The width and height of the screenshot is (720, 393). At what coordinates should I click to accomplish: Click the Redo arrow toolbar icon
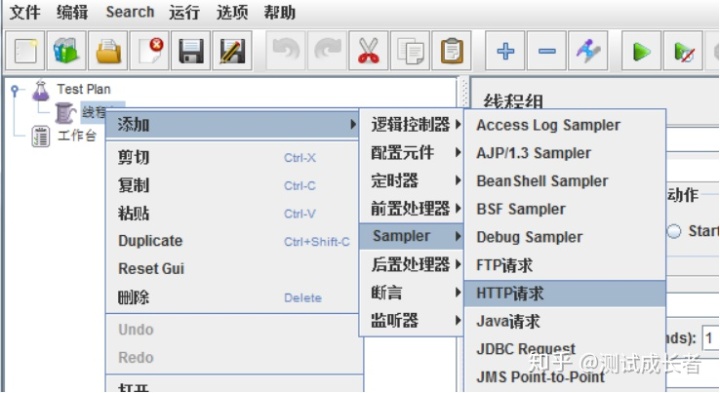pos(327,51)
